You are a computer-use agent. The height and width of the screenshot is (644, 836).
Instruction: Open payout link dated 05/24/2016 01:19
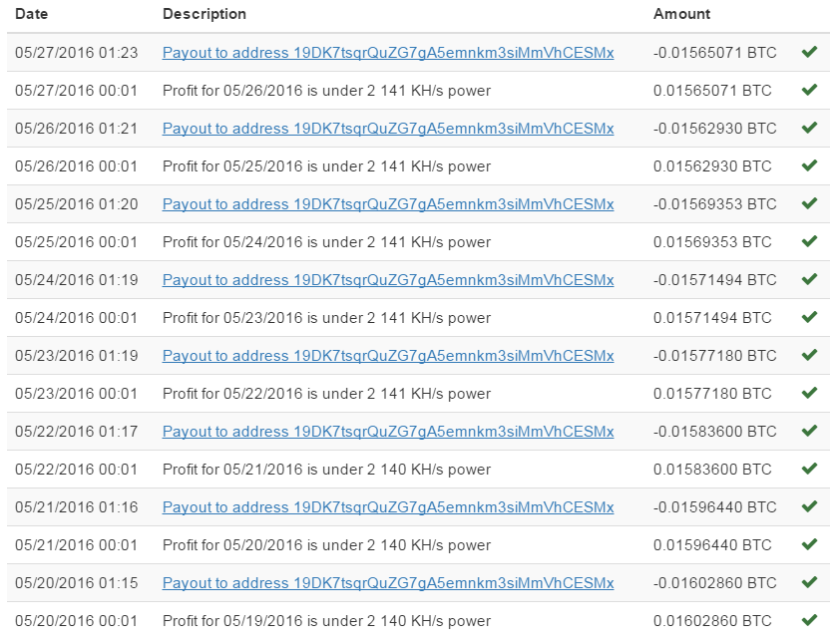pos(388,280)
